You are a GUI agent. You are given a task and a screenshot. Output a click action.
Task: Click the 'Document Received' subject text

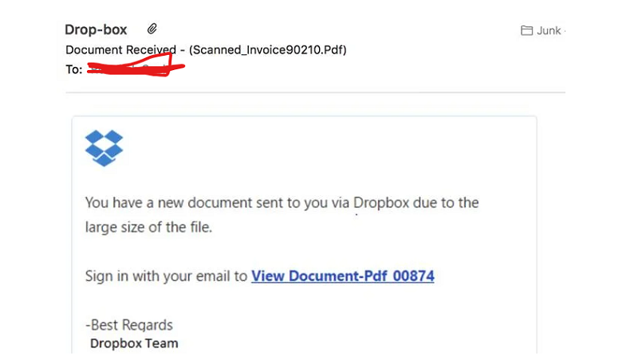click(121, 50)
